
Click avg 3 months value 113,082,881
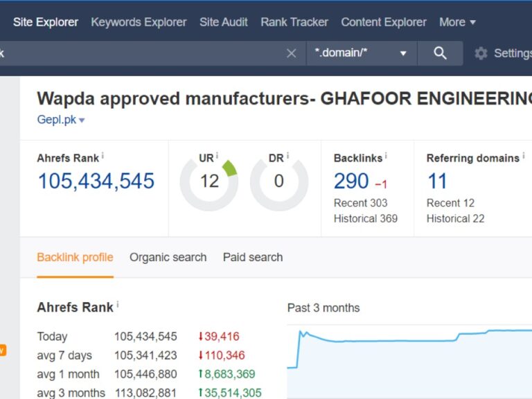[145, 393]
